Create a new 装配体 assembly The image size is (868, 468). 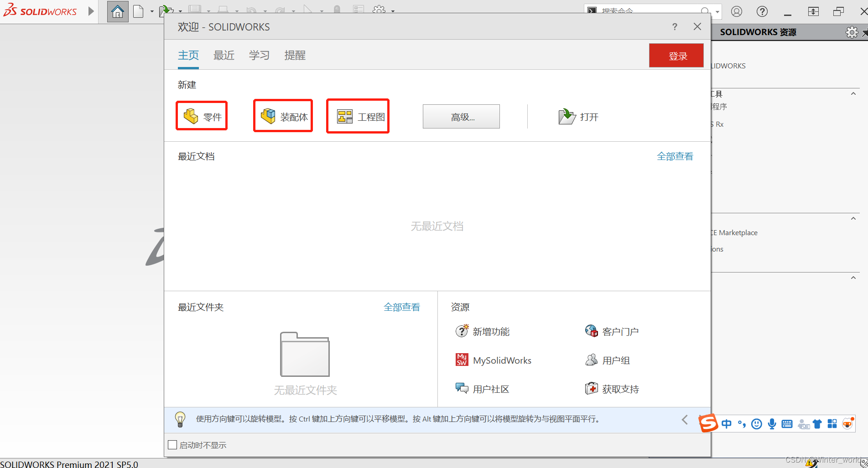coord(283,116)
